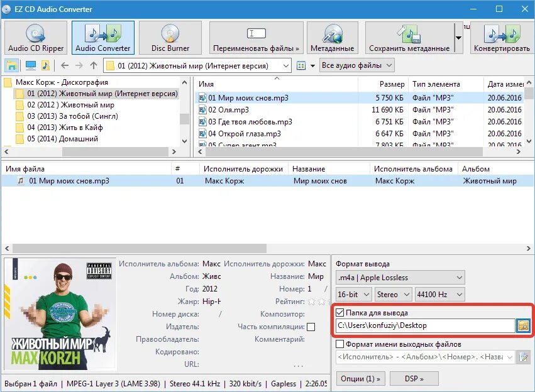Open the folder path dropdown

point(286,66)
